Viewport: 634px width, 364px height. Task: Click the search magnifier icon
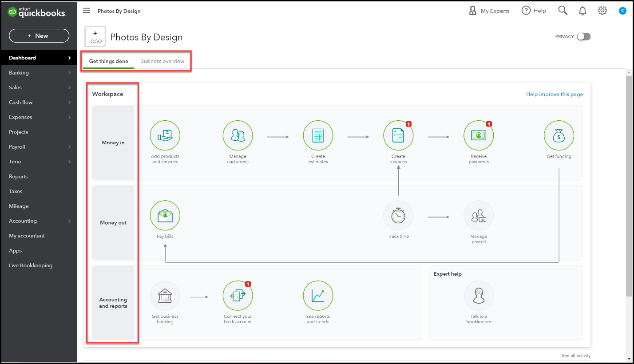coord(563,11)
